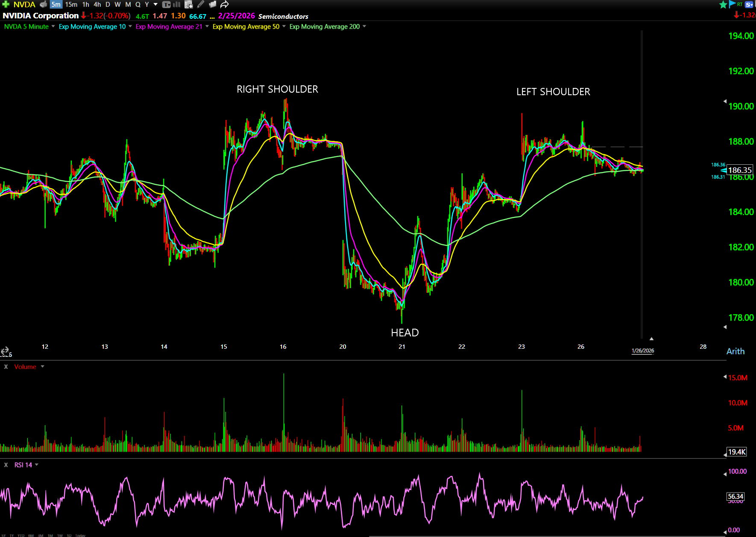Close the RSI 14 pane with its X
The width and height of the screenshot is (756, 537).
[x=6, y=465]
